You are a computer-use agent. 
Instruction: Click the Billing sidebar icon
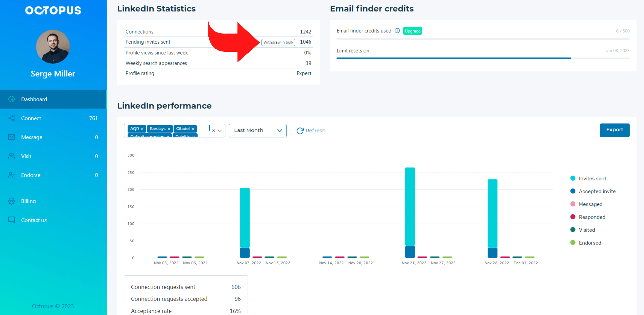pyautogui.click(x=11, y=201)
